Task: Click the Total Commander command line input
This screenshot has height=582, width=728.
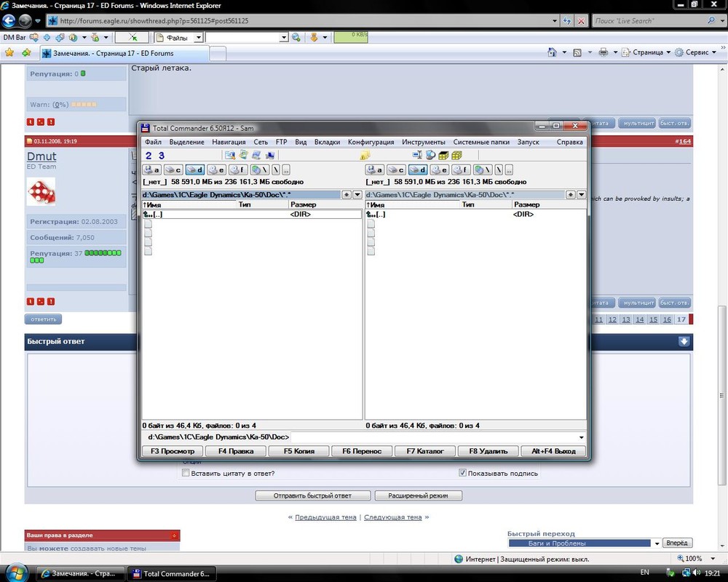Action: pos(434,437)
